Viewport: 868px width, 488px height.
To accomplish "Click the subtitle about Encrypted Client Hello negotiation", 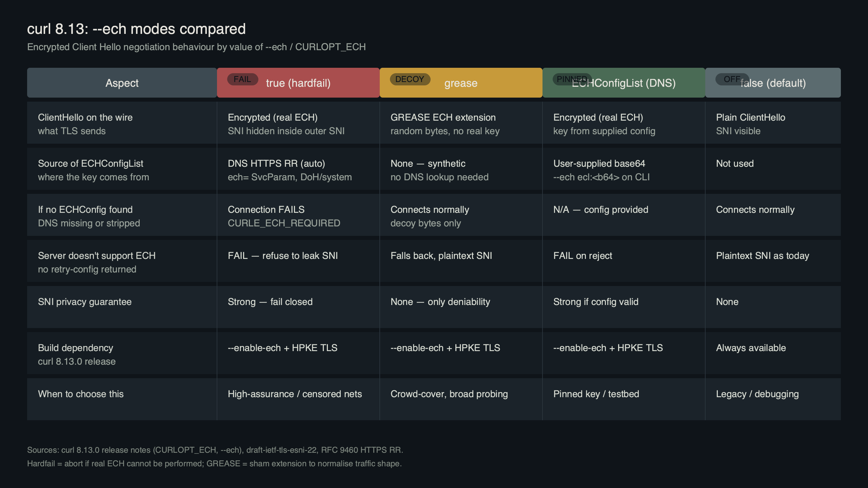I will pyautogui.click(x=196, y=47).
